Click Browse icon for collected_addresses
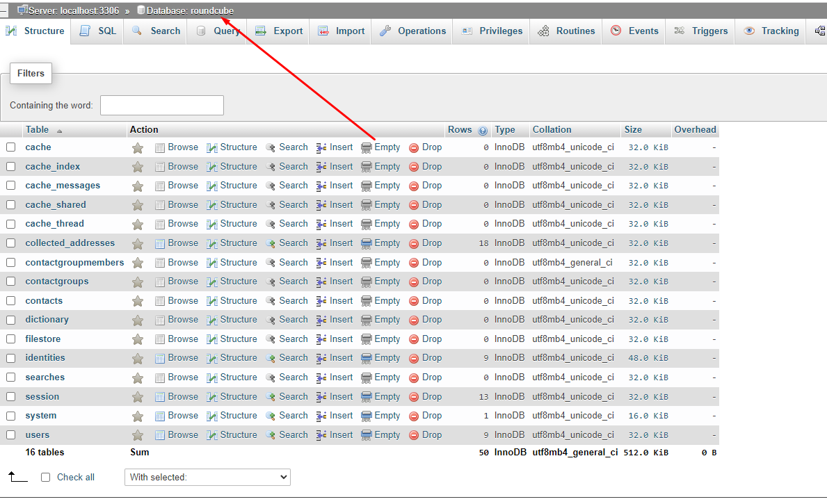This screenshot has width=827, height=504. pos(161,243)
